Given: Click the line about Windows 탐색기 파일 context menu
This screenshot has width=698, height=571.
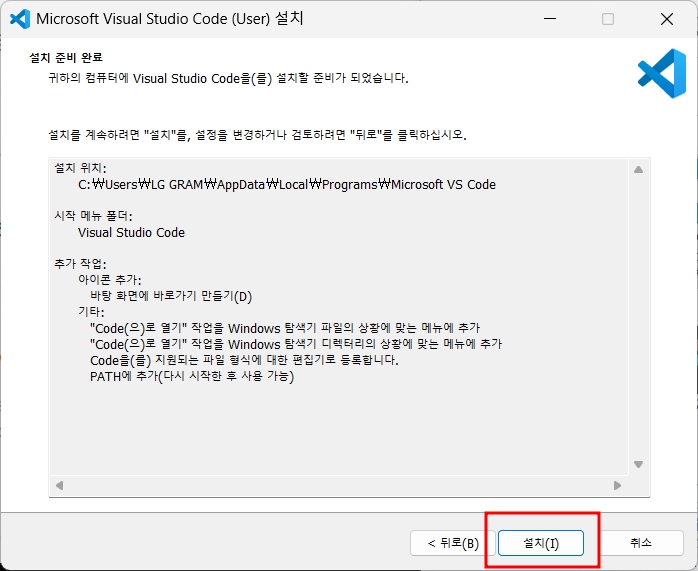Looking at the screenshot, I should tap(285, 328).
